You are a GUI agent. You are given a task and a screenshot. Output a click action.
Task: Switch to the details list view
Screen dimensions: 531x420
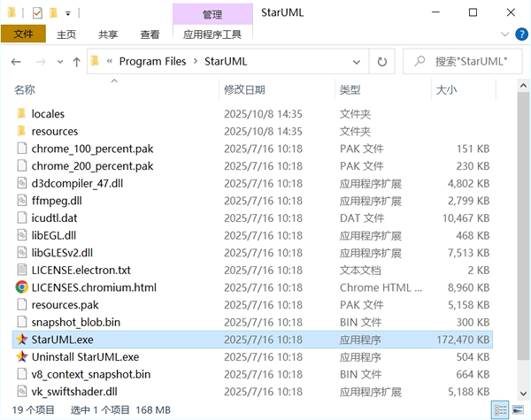tap(502, 410)
